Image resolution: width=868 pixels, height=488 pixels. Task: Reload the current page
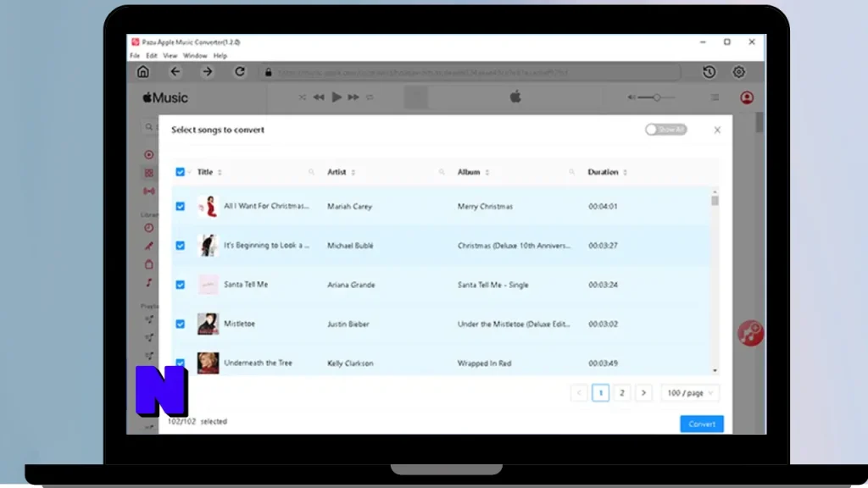coord(239,71)
